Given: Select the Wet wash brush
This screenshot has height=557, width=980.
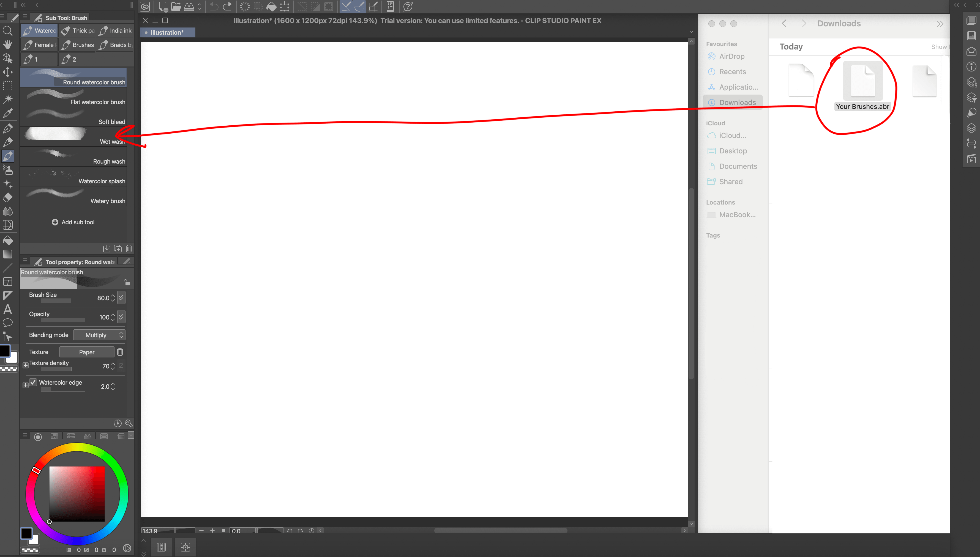Looking at the screenshot, I should [73, 137].
